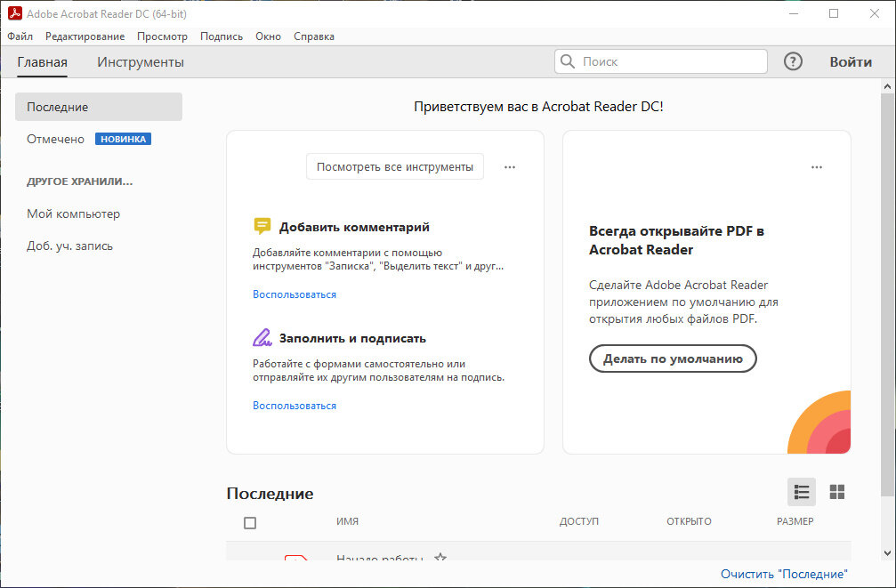
Task: Click the Поиск search field
Action: 660,61
